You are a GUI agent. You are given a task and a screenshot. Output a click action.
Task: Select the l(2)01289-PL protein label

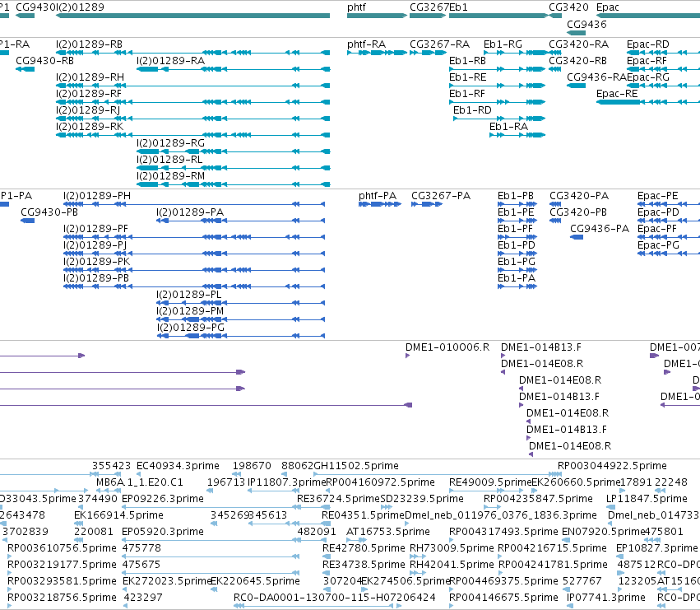(189, 295)
